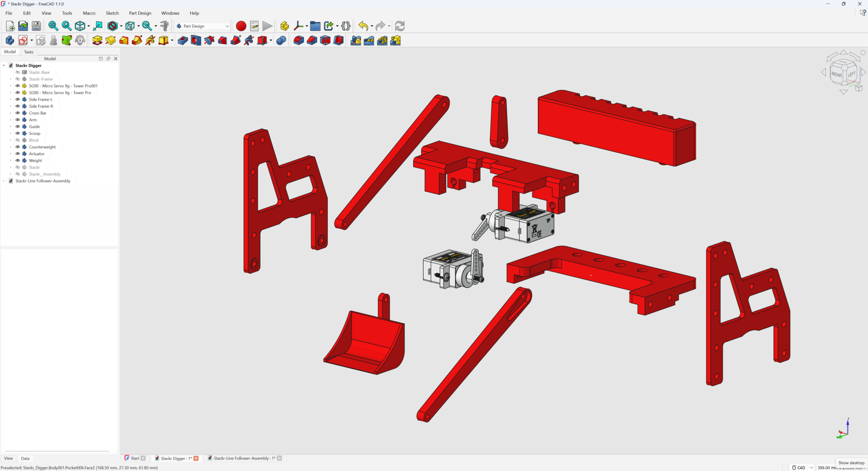Toggle visibility of Scoop
868x471 pixels.
pyautogui.click(x=18, y=133)
